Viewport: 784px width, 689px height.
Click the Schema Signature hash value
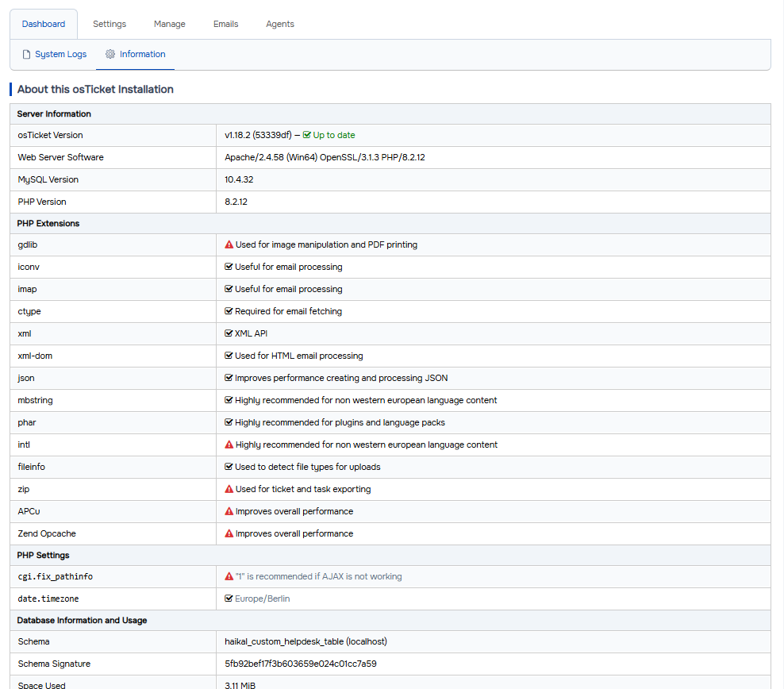tap(301, 664)
